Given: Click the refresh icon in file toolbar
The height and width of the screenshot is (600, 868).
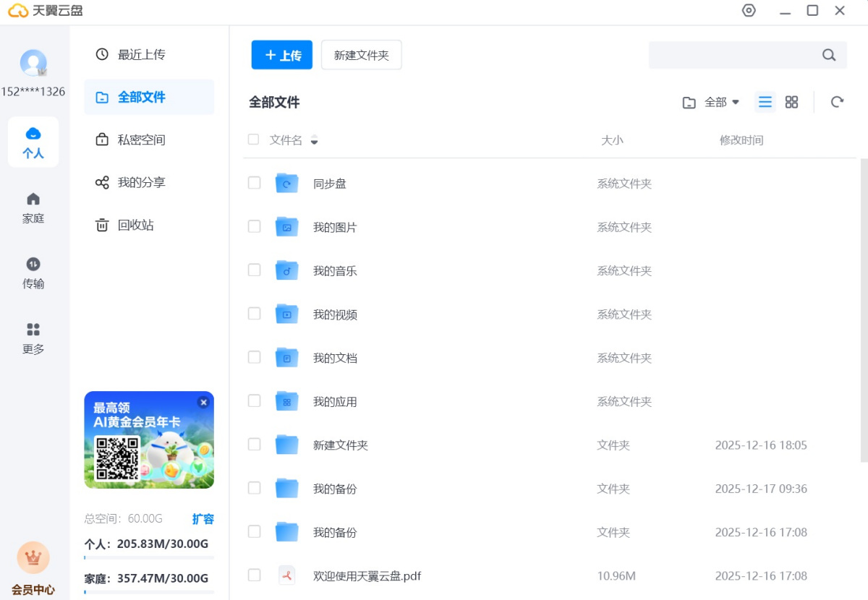Looking at the screenshot, I should [x=837, y=102].
